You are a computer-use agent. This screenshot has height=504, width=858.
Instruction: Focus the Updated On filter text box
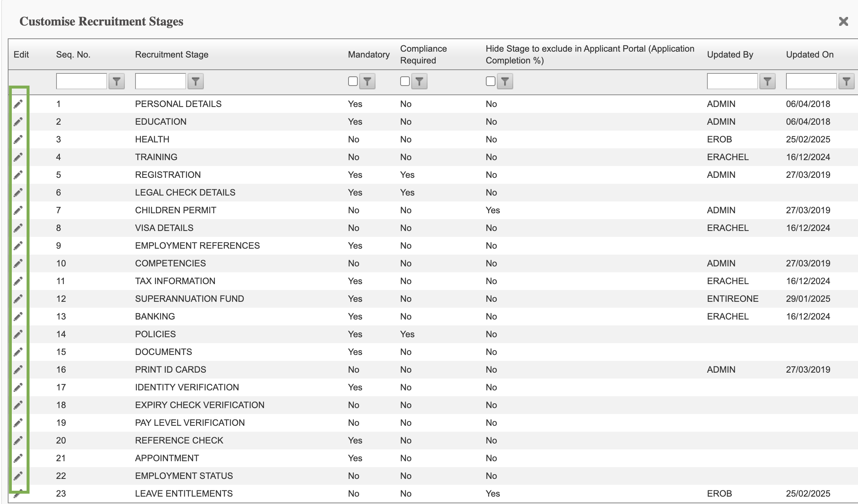(x=811, y=81)
